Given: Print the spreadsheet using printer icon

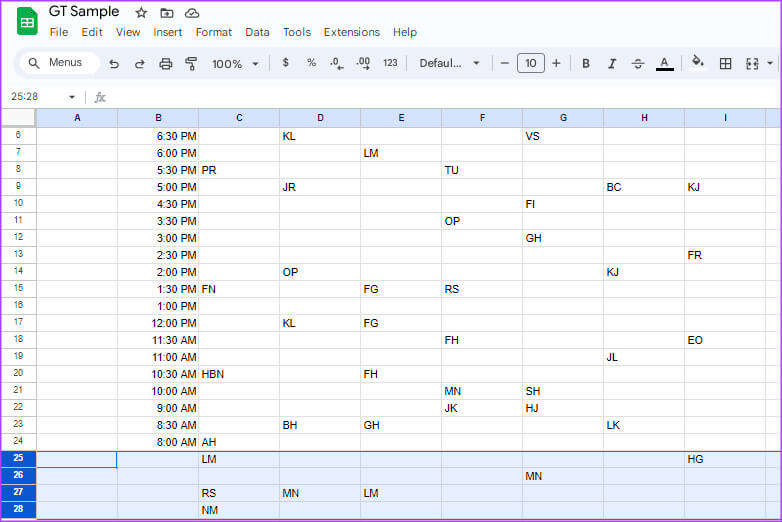Looking at the screenshot, I should tap(166, 63).
